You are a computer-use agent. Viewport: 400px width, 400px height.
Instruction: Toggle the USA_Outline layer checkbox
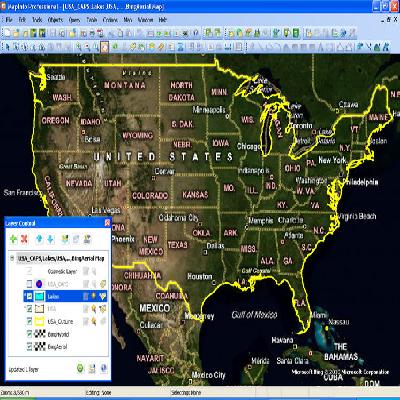29,322
